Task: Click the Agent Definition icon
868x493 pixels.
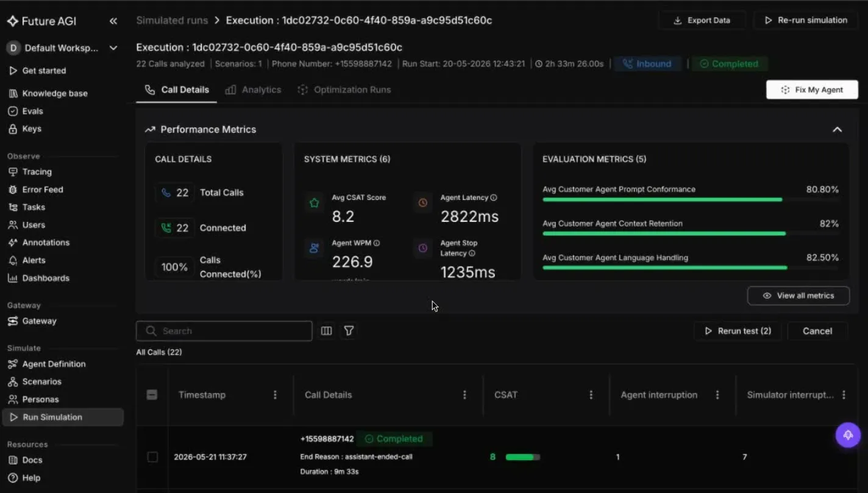Action: [13, 364]
